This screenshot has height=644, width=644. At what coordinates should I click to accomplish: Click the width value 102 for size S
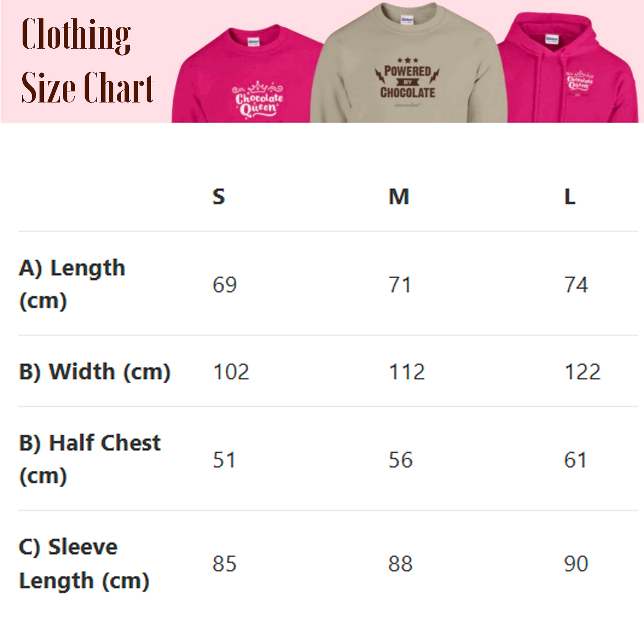click(231, 372)
